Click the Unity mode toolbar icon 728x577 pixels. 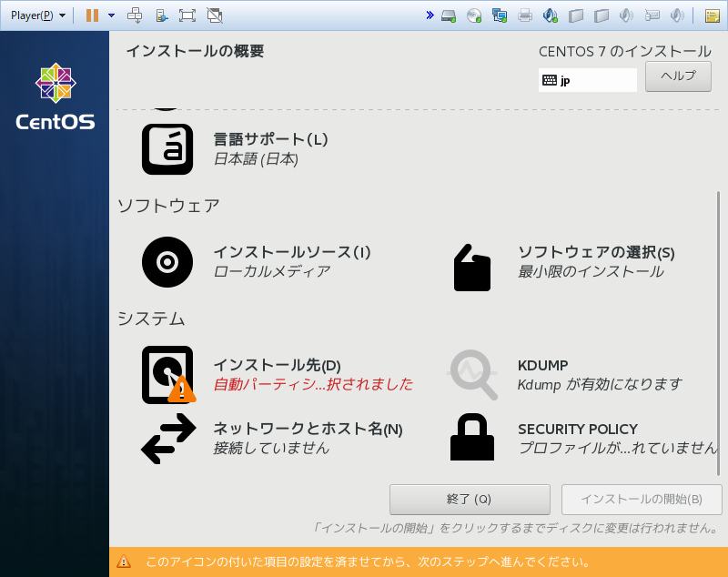pos(215,15)
